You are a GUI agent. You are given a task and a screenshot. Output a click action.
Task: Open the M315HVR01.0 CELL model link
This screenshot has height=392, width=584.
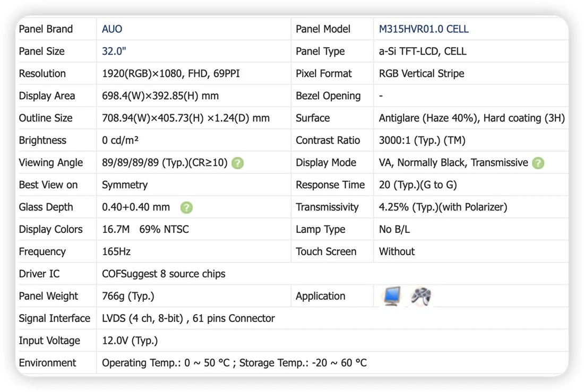(424, 29)
